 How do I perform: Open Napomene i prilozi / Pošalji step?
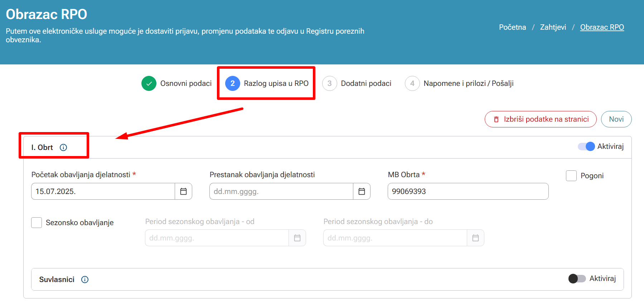(x=468, y=83)
